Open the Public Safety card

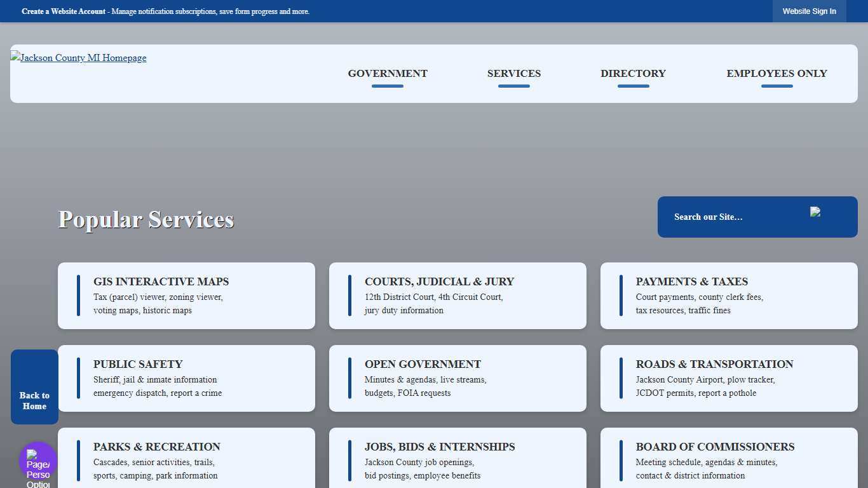coord(186,378)
